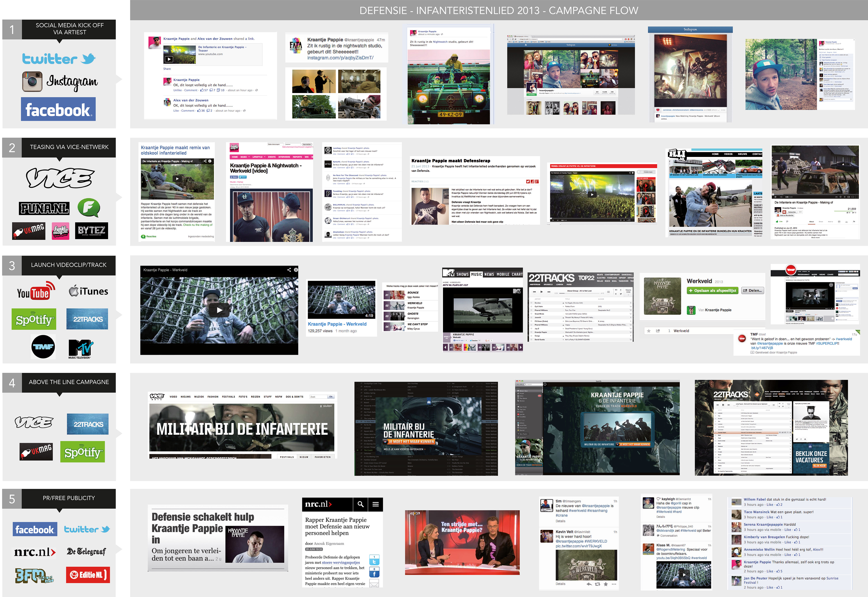Click the 3FM Serious Radio logo

(34, 576)
